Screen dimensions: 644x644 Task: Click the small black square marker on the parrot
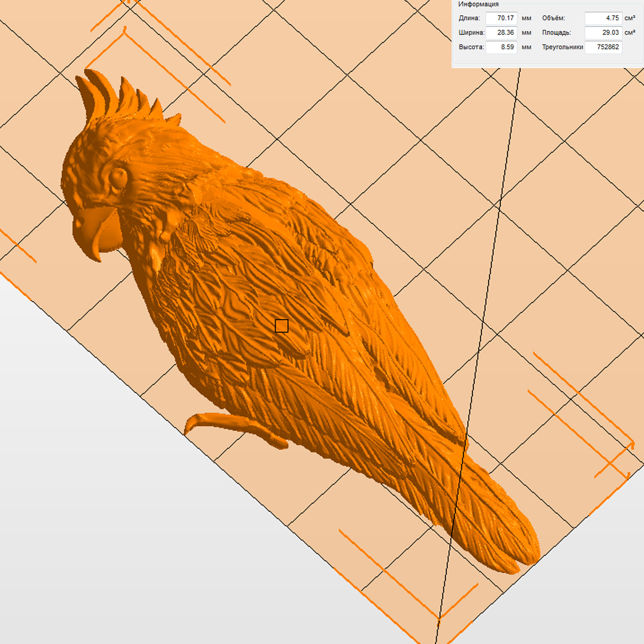(x=282, y=326)
